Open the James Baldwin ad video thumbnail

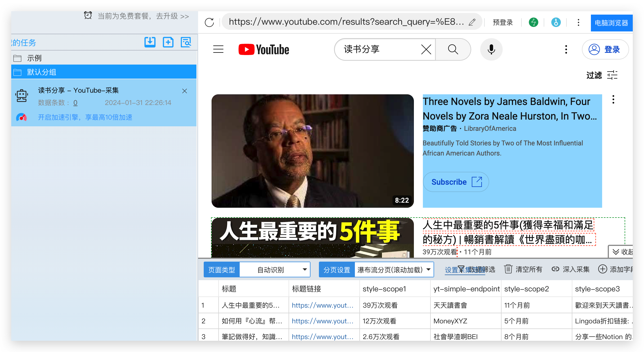click(x=312, y=151)
